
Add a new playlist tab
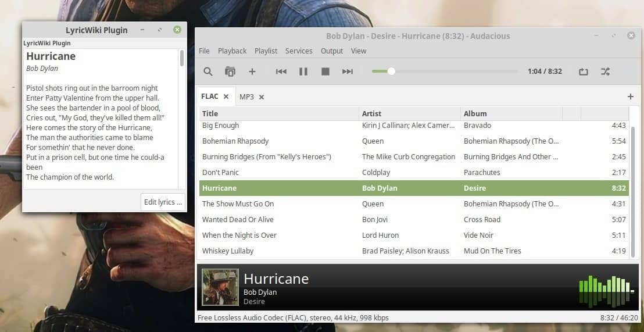coord(631,97)
